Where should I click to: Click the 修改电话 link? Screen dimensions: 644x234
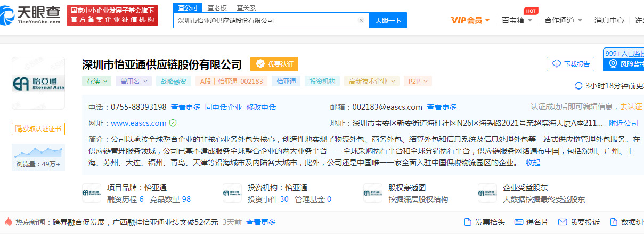262,107
